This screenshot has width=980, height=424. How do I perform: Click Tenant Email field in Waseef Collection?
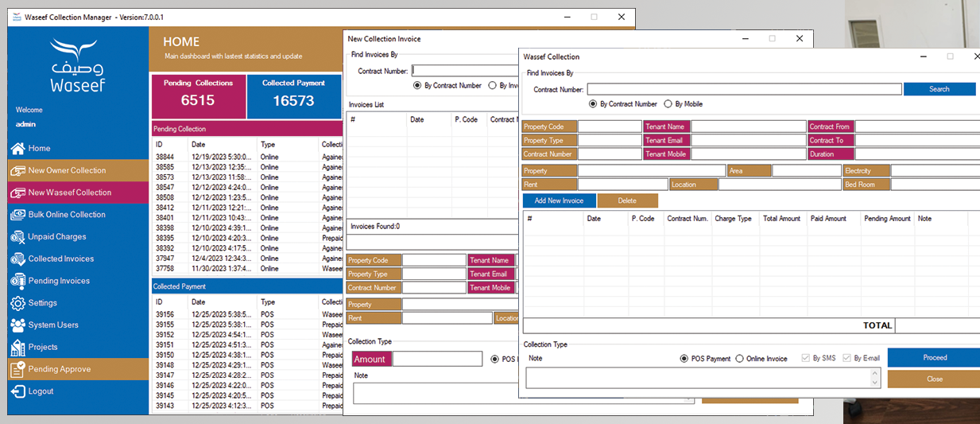pos(749,140)
